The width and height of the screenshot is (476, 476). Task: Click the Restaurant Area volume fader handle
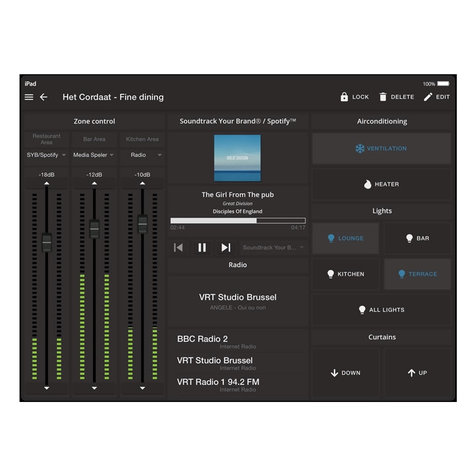click(46, 242)
